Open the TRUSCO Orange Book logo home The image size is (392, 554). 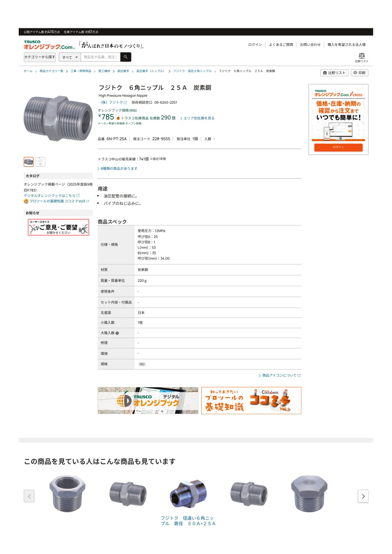pos(49,44)
